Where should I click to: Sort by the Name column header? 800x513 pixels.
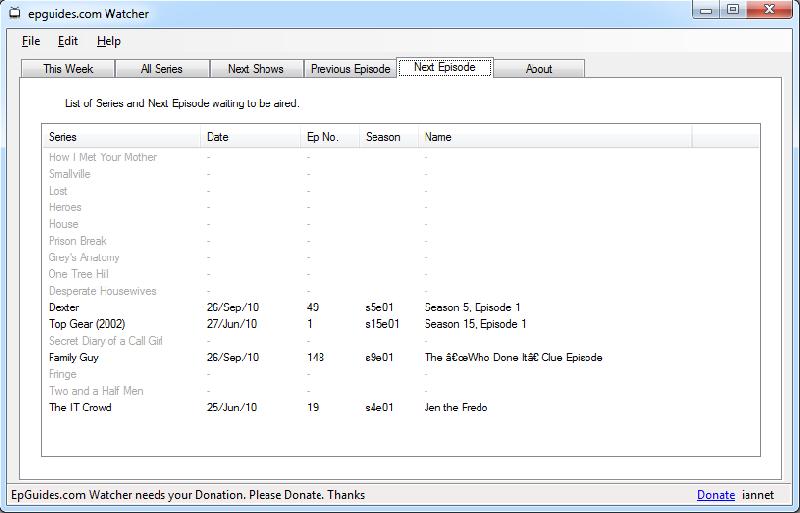tap(555, 137)
